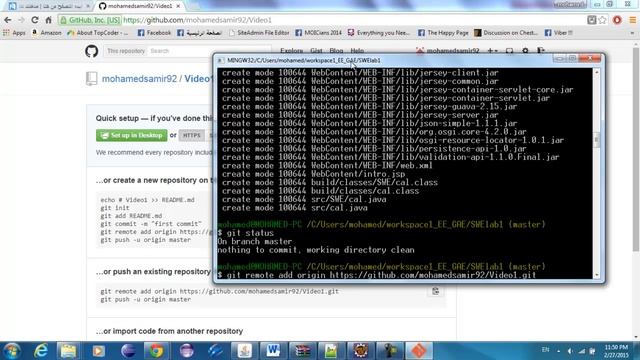Open the mohamedsamir92 profile in header
The image size is (640, 360).
(448, 51)
